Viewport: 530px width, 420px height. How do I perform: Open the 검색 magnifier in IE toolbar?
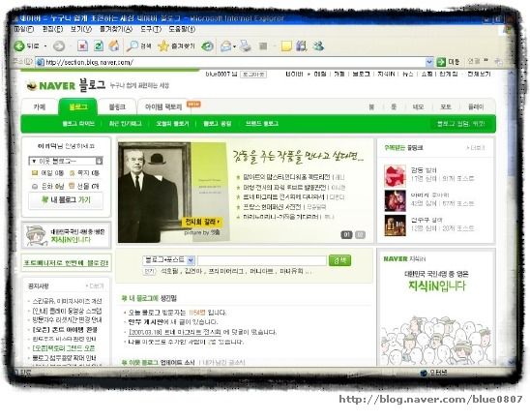138,46
